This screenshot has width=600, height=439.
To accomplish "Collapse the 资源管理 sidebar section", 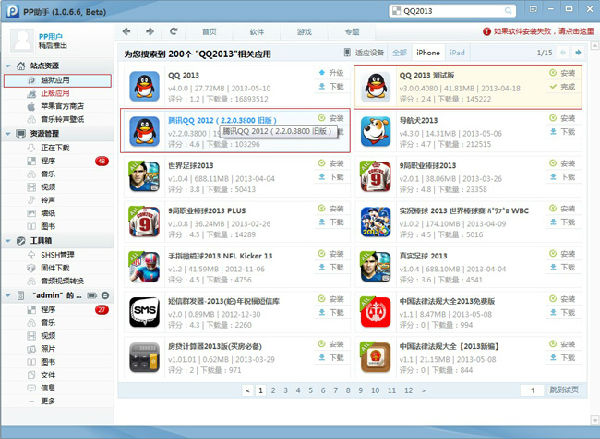I will point(8,134).
